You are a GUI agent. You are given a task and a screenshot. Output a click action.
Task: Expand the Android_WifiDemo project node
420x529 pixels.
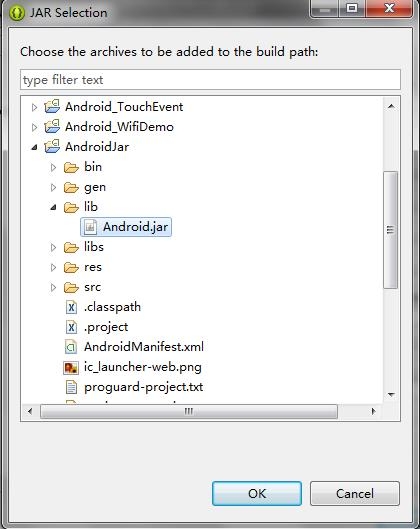[34, 127]
